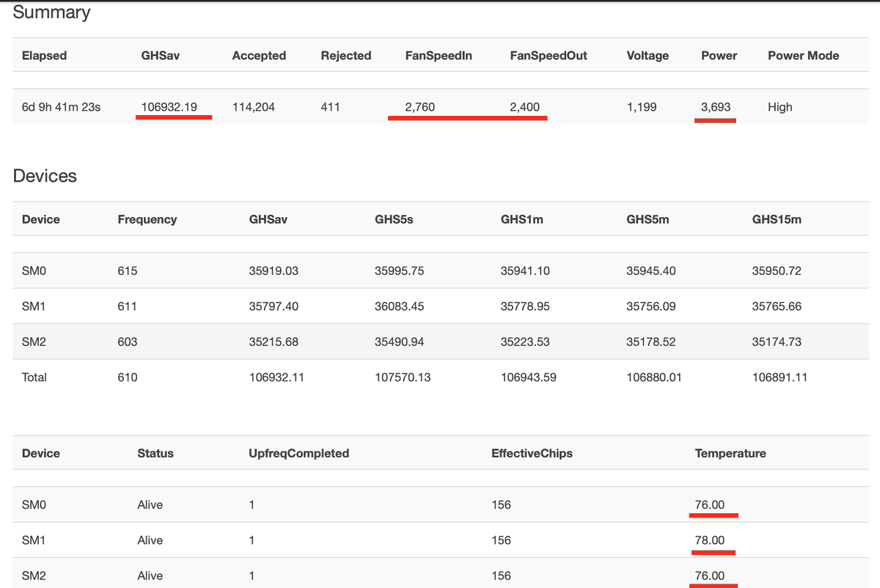880x588 pixels.
Task: Select the summary GHSav value 106932.19
Action: coord(169,107)
